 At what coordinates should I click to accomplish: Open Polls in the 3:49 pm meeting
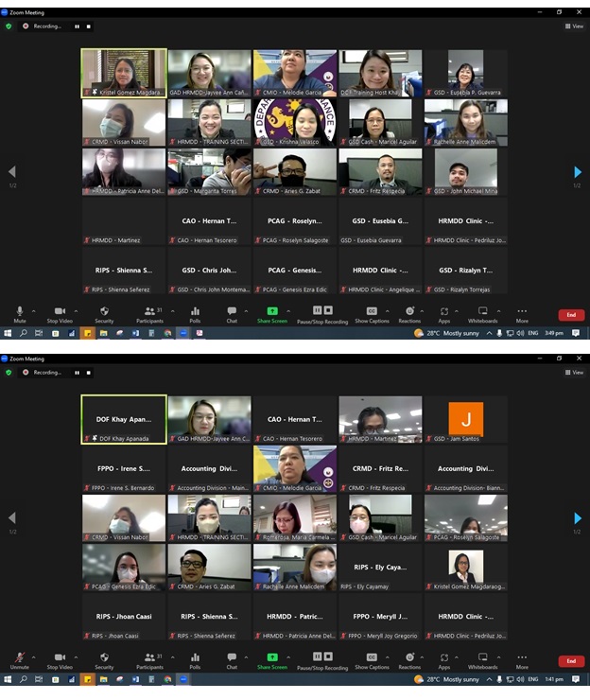(x=195, y=314)
